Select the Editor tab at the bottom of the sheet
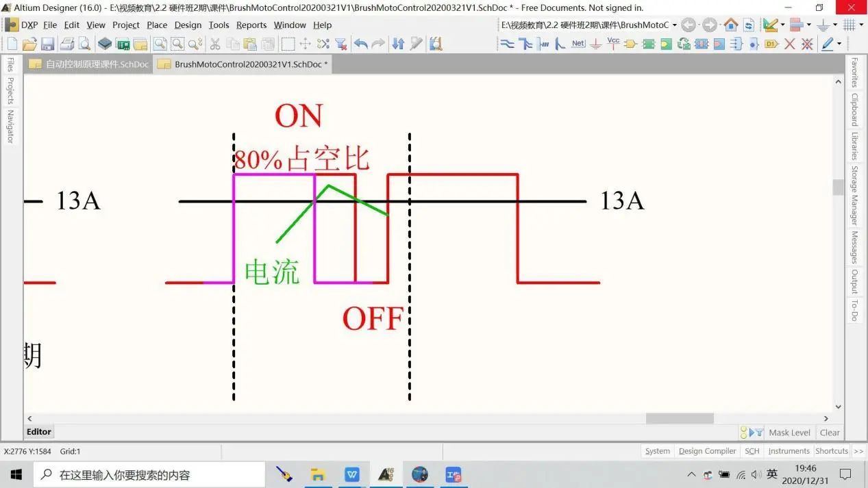The height and width of the screenshot is (488, 868). coord(39,432)
